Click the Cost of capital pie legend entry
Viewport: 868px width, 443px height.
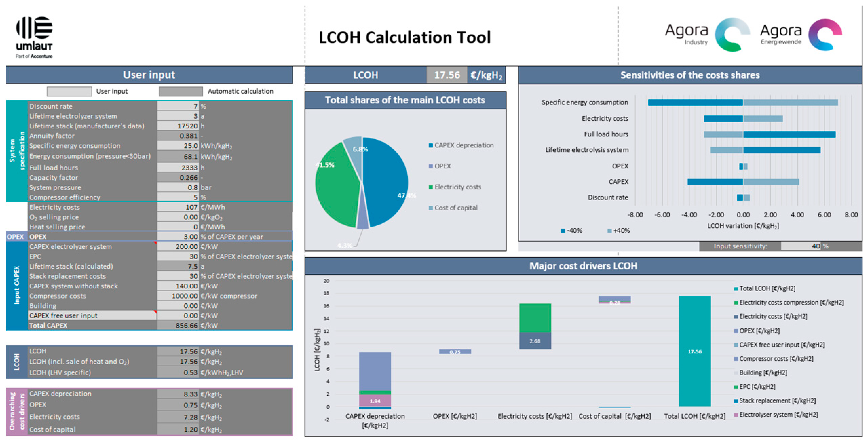453,208
